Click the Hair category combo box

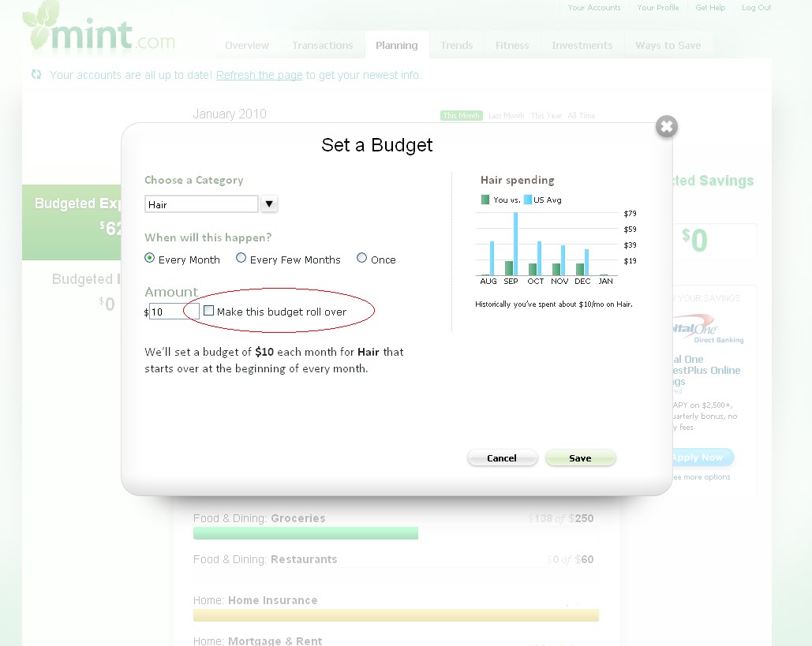click(x=201, y=204)
